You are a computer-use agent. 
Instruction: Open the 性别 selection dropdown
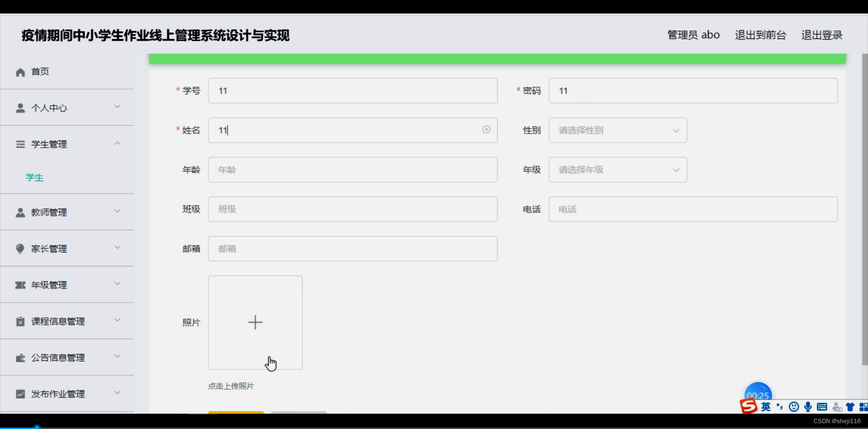tap(618, 130)
